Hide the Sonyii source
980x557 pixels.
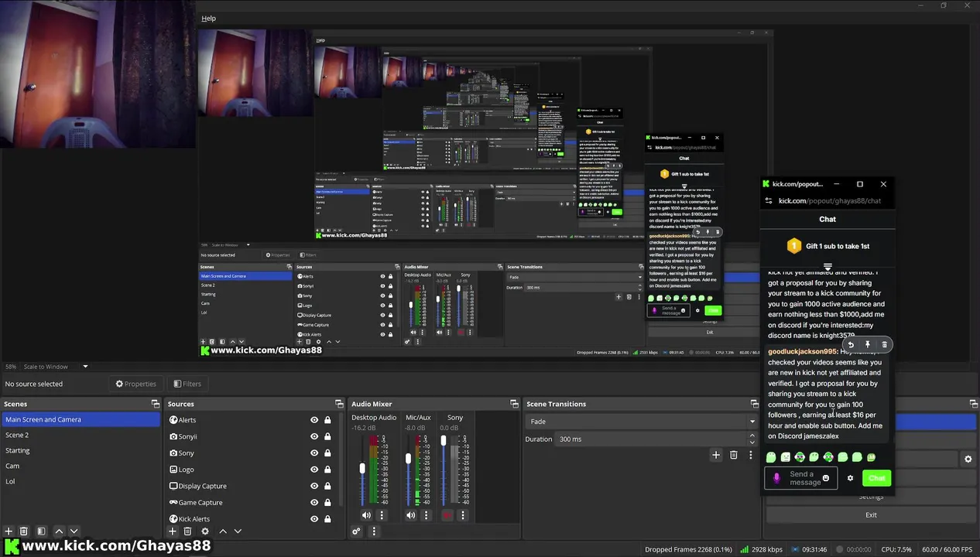[x=314, y=436]
